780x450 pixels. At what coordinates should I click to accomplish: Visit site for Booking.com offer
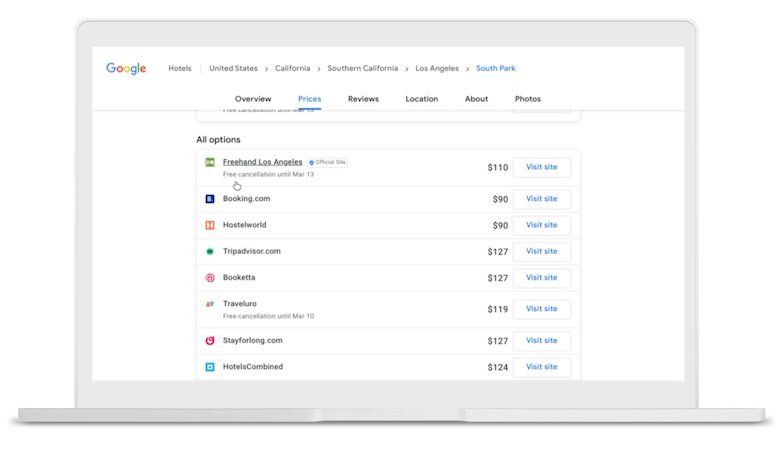542,199
